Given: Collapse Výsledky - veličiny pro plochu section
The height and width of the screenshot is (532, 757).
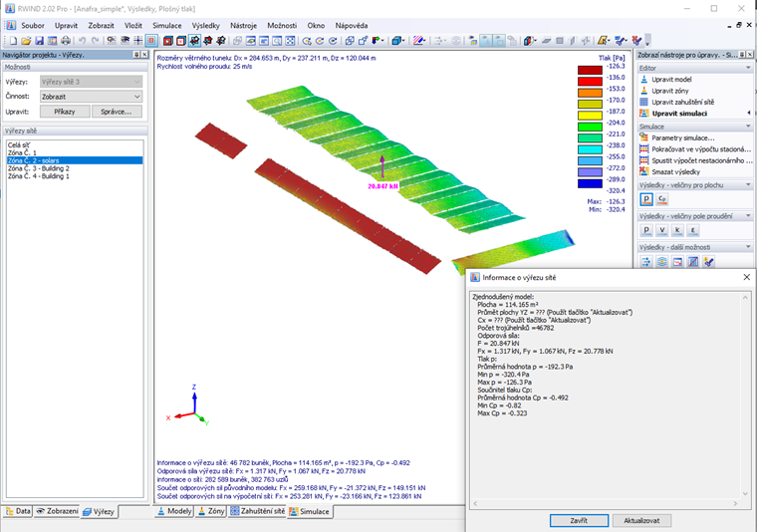Looking at the screenshot, I should tap(748, 185).
